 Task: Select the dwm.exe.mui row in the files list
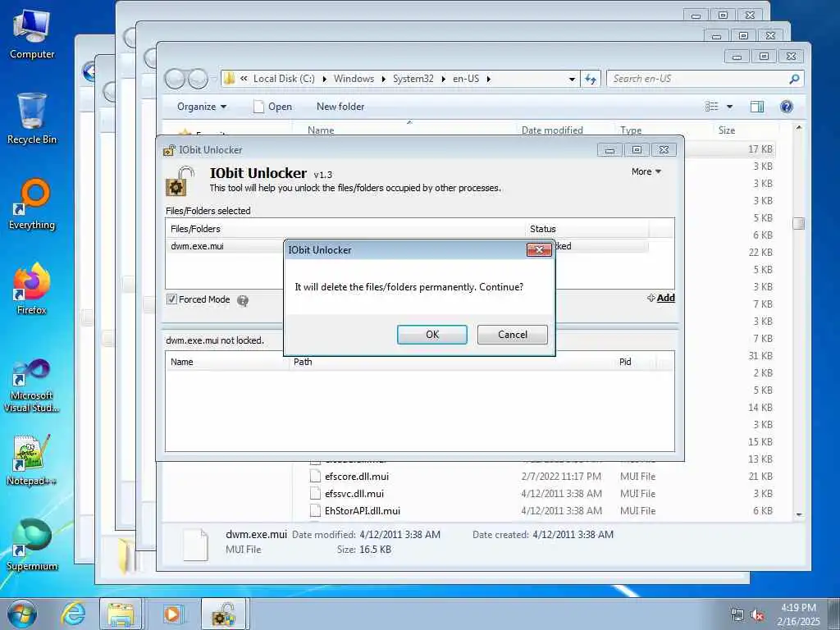click(407, 246)
